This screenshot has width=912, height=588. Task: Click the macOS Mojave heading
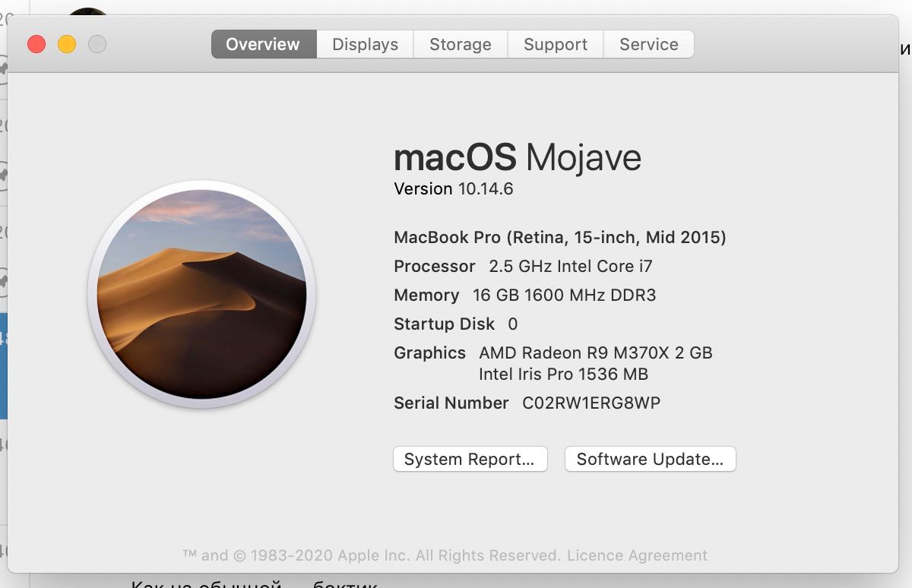click(518, 157)
